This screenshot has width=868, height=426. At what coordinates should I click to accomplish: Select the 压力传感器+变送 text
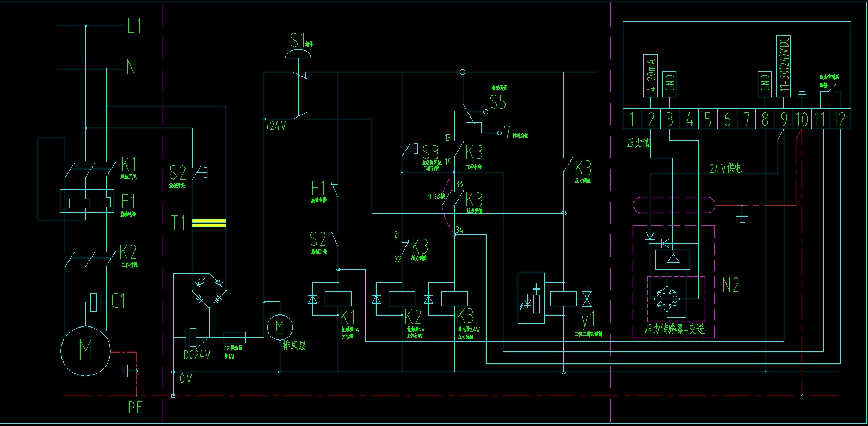click(675, 329)
